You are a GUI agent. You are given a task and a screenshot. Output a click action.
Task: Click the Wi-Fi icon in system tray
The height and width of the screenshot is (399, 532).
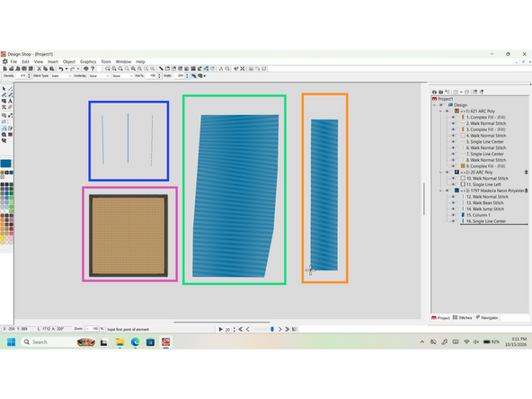(466, 341)
